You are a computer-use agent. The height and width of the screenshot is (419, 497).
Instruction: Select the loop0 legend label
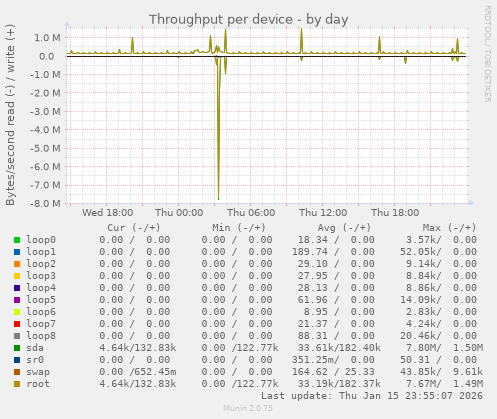coord(41,240)
